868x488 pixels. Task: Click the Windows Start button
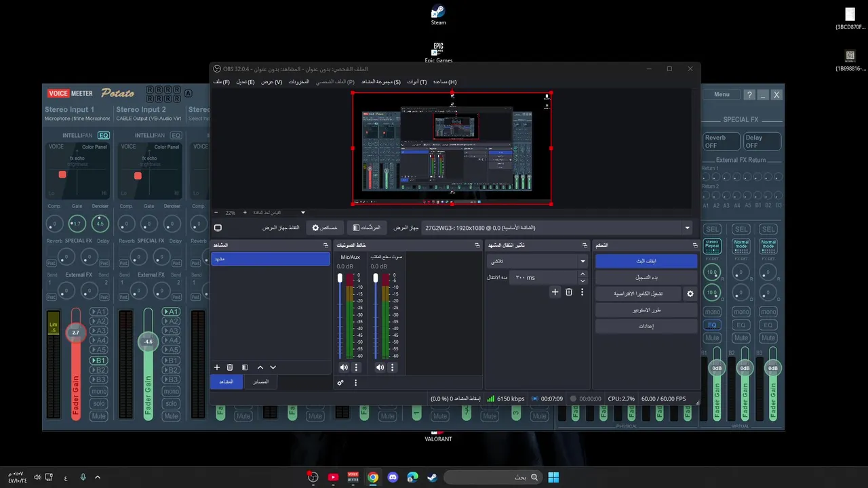click(x=553, y=477)
